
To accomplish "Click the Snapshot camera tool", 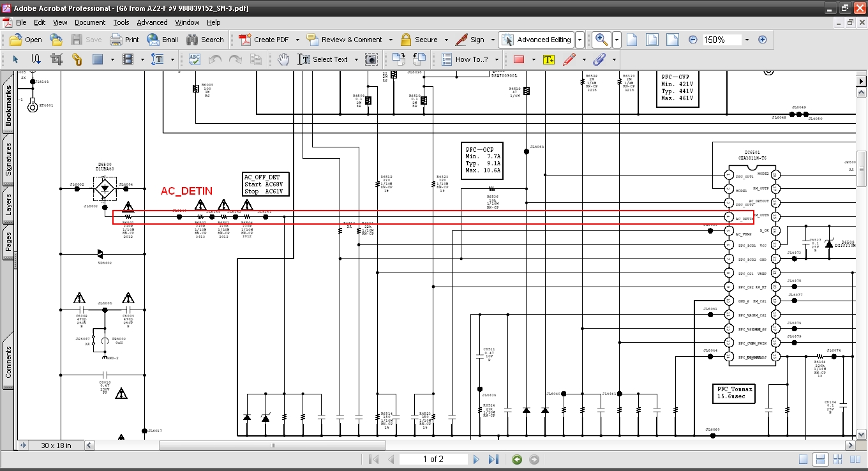I will coord(371,59).
